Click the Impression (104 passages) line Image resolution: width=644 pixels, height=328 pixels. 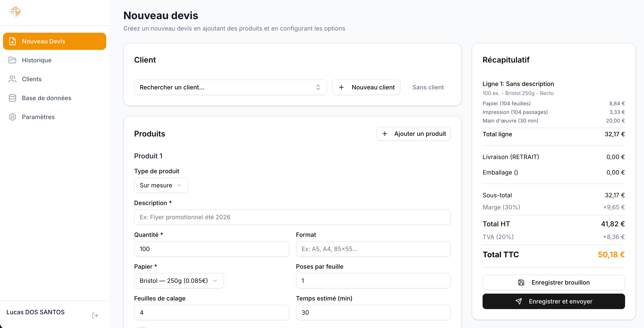554,112
